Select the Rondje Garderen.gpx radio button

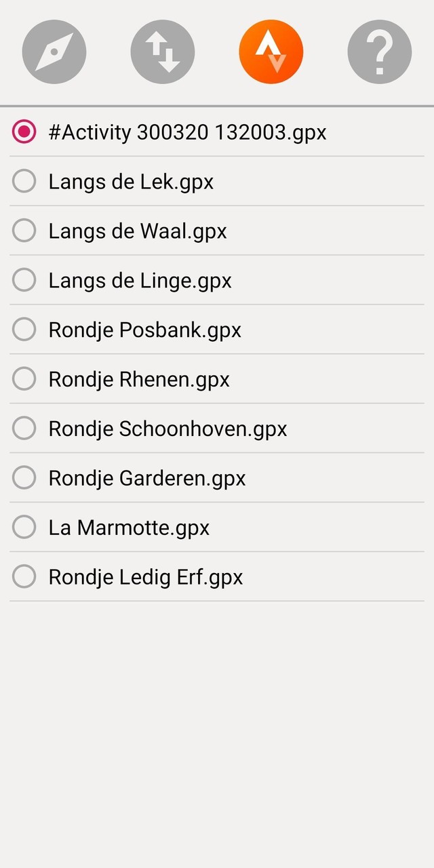tap(24, 478)
